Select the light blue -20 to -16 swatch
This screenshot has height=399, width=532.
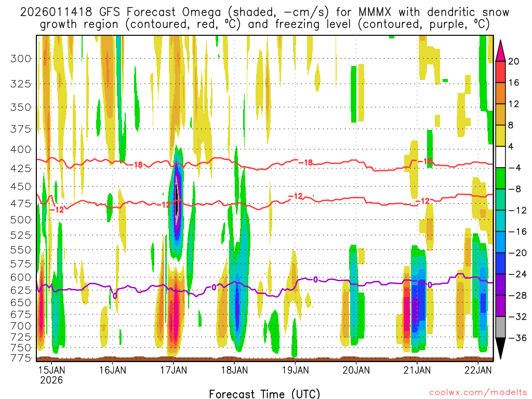point(500,242)
